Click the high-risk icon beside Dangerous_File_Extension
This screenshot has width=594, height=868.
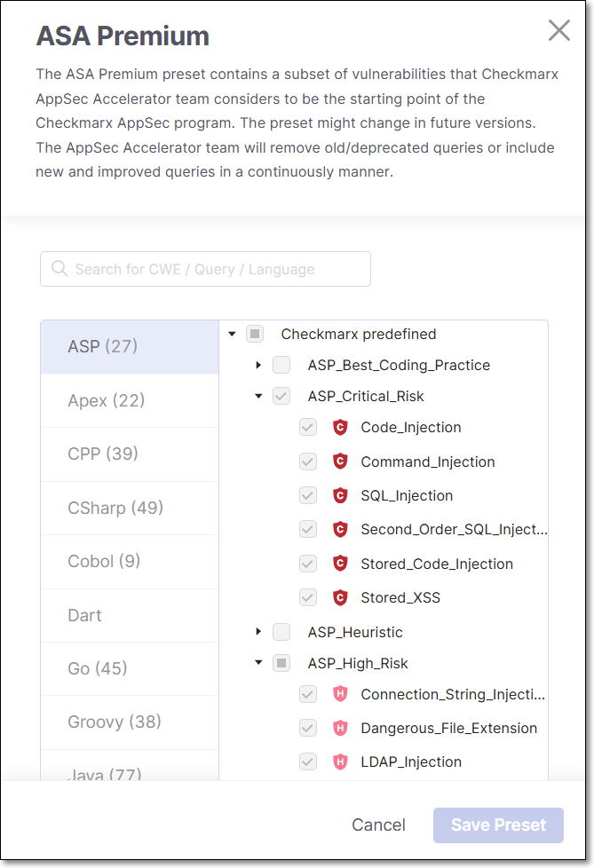tap(339, 729)
